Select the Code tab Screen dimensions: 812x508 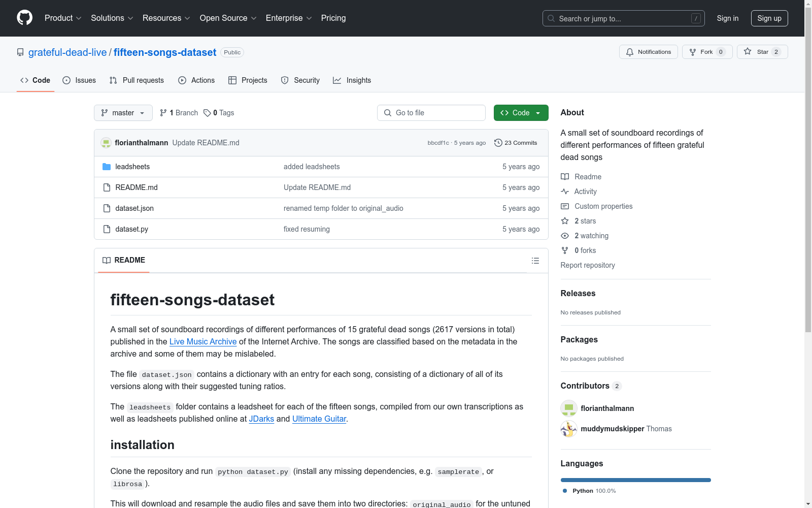[36, 80]
